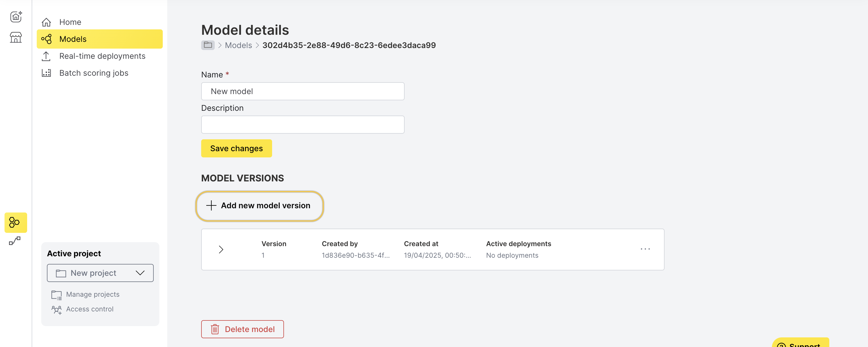Click the AI home sparkle icon in left rail
The width and height of the screenshot is (868, 347).
point(16,16)
